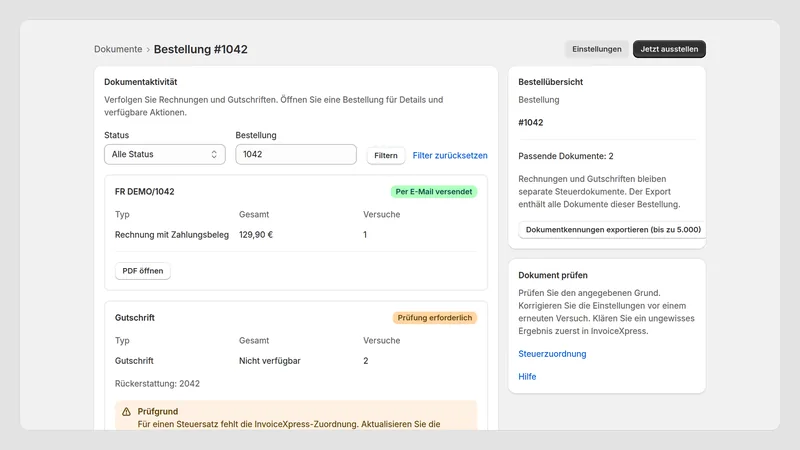Viewport: 800px width, 450px height.
Task: Click the Prüfgrund label in warning banner
Action: [x=158, y=411]
